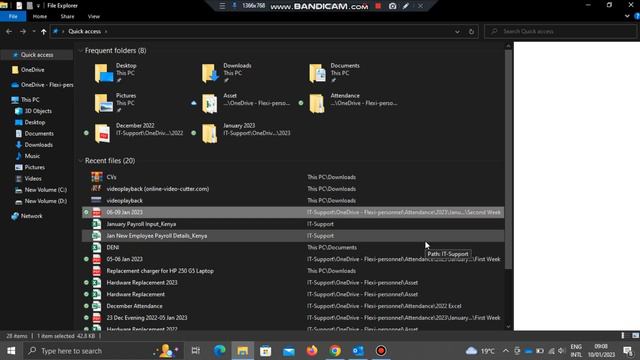Open the recent locations dropdown arrow
Viewport: 640px width, 360px height.
coord(33,31)
